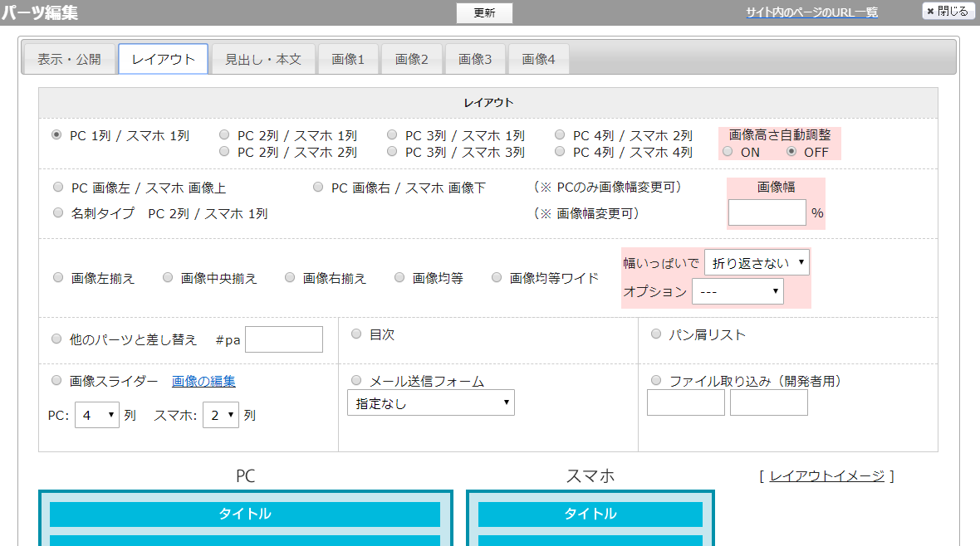
Task: Open the オプション dropdown
Action: click(x=737, y=291)
